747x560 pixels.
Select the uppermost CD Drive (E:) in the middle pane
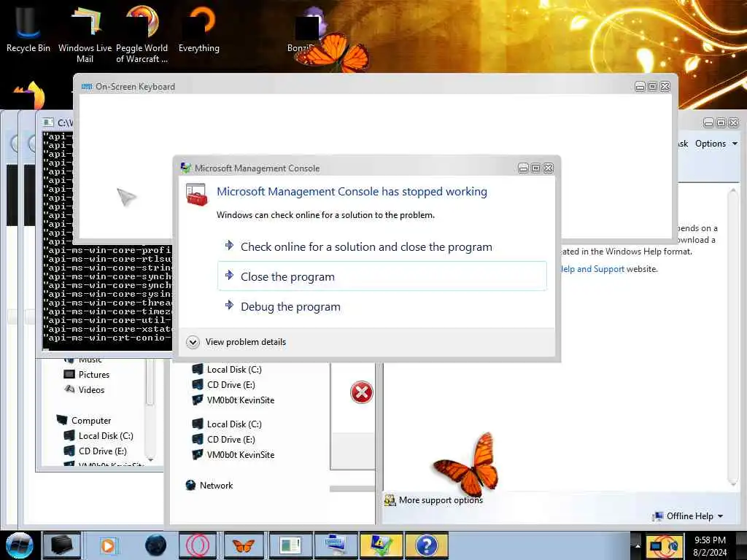point(223,385)
